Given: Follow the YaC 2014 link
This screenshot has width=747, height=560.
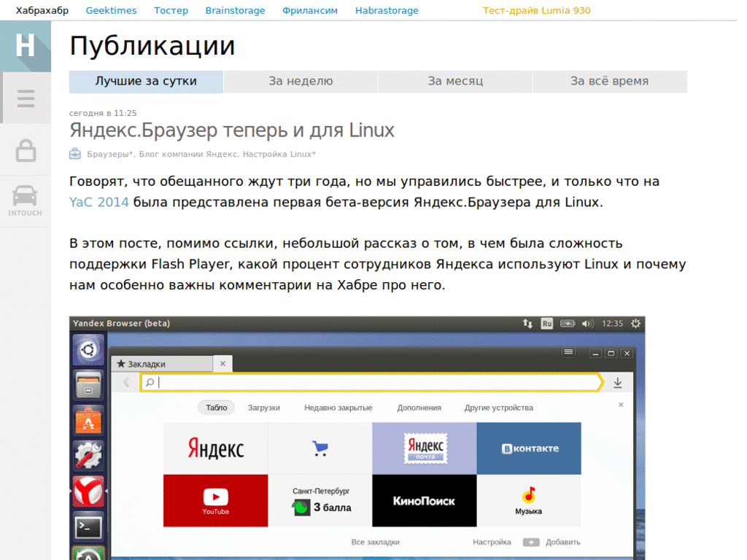Looking at the screenshot, I should [99, 203].
